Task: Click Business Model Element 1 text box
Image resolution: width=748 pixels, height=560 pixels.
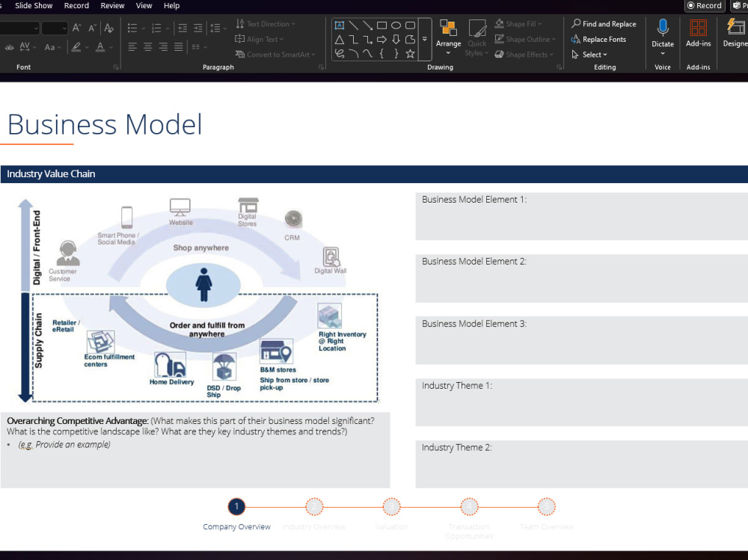Action: [581, 216]
